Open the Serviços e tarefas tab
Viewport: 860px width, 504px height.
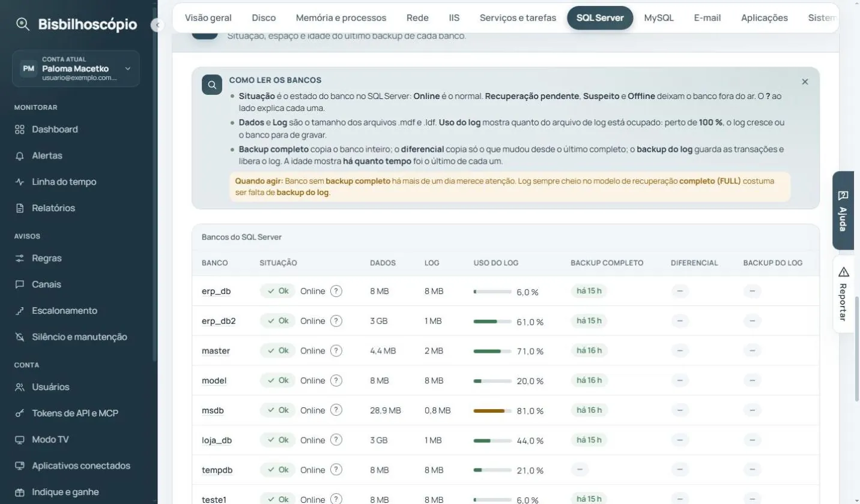[x=518, y=17]
